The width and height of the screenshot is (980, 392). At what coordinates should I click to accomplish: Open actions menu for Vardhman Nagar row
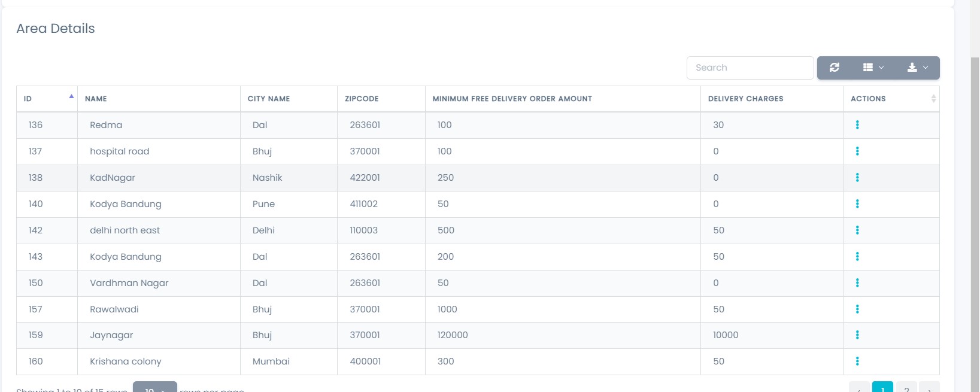(857, 283)
